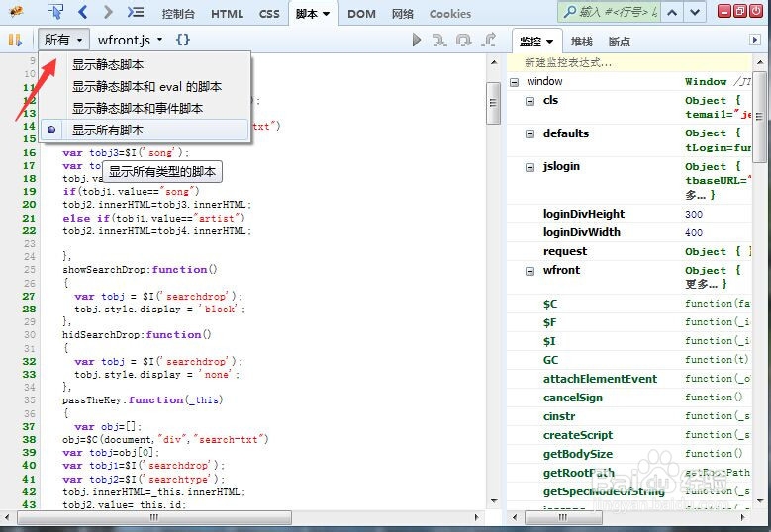Open the 脚本 tab dropdown arrow
Screen dimensions: 771x532
coord(326,14)
